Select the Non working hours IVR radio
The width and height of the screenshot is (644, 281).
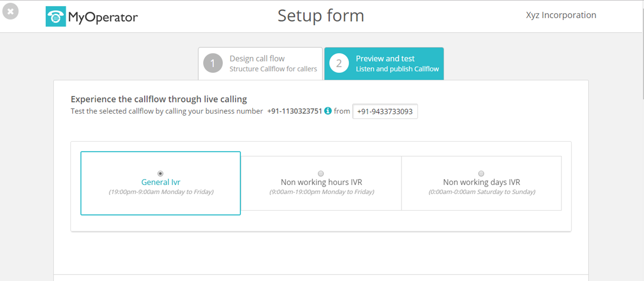[321, 173]
